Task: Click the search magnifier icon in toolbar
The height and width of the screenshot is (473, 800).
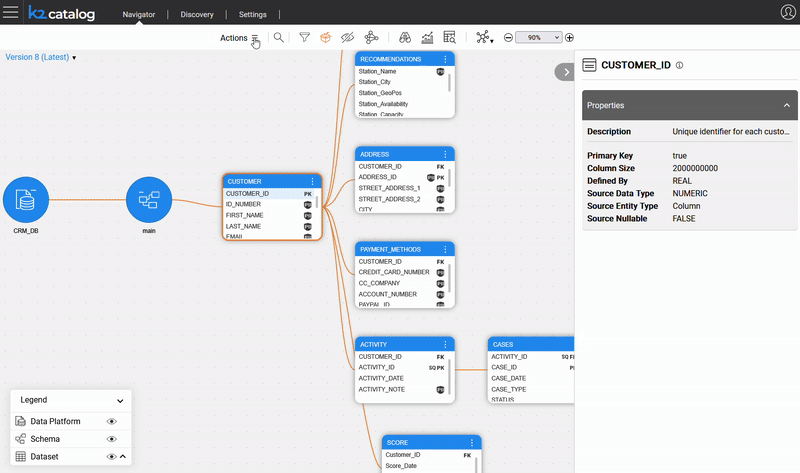Action: [279, 37]
